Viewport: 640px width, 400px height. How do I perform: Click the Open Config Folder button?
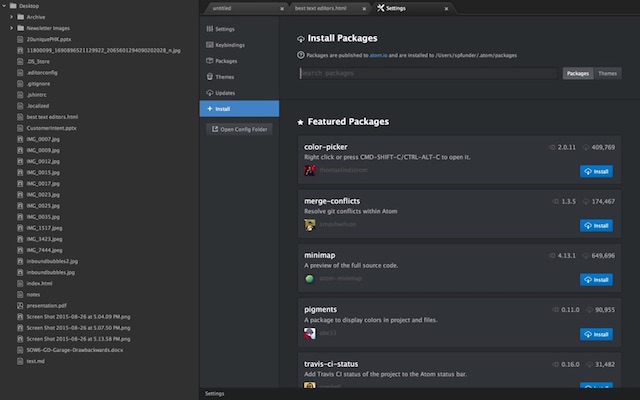point(239,129)
